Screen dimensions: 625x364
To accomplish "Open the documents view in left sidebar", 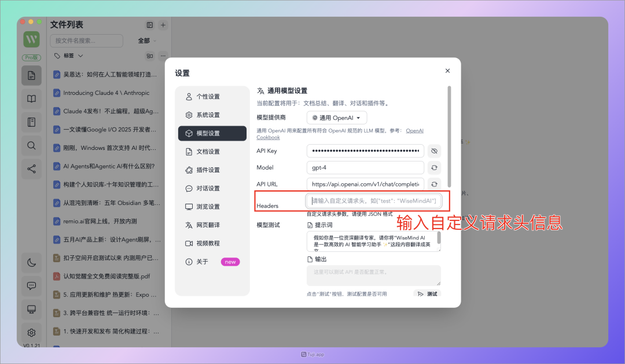I will [x=31, y=75].
